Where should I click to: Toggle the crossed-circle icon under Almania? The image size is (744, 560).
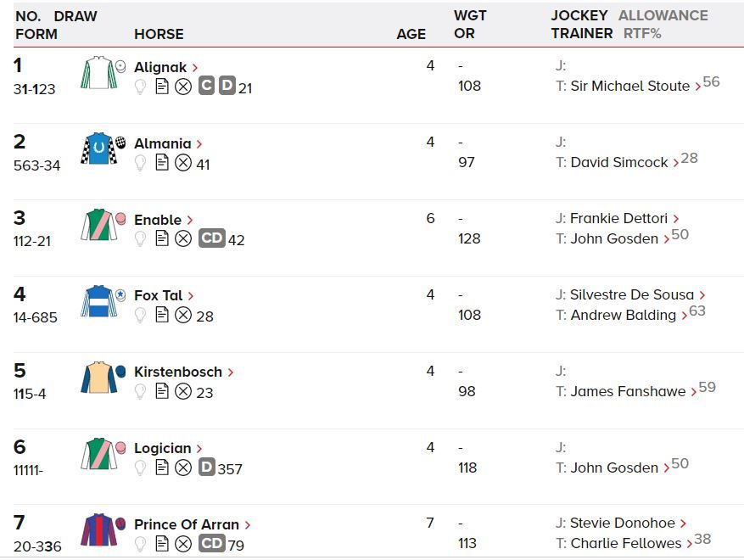pyautogui.click(x=183, y=163)
